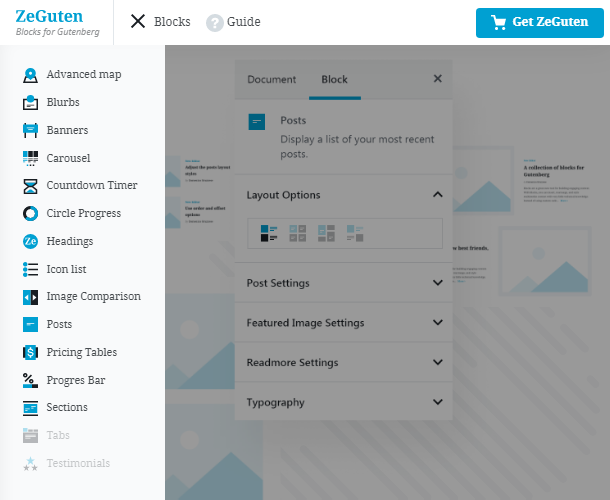Open the Guide menu item
610x500 pixels.
click(x=244, y=22)
